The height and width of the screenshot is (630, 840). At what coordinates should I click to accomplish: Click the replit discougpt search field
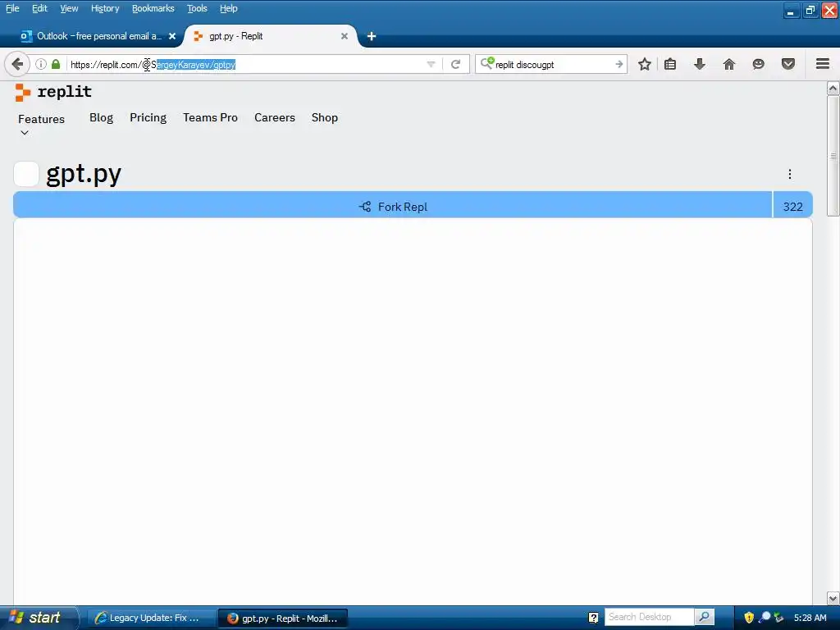point(552,64)
